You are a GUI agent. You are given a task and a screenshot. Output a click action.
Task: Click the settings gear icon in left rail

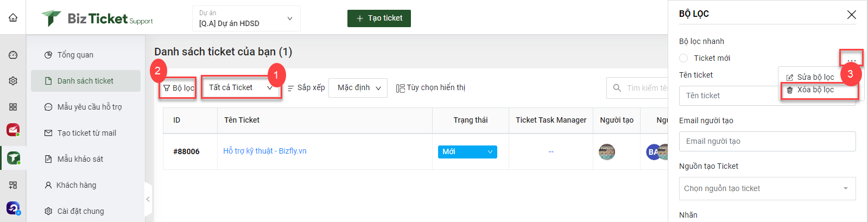coord(13,81)
